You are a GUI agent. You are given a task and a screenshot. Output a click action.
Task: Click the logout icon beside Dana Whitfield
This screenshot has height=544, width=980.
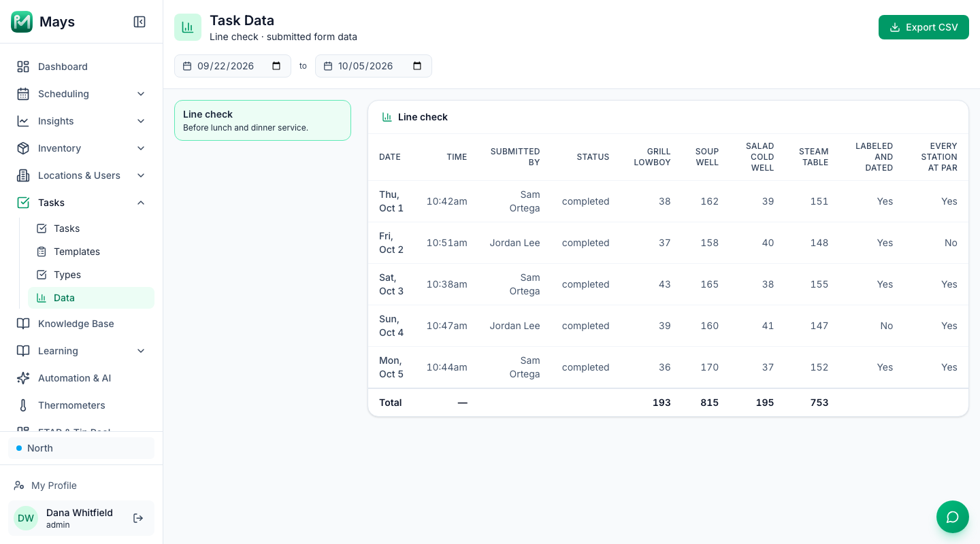pyautogui.click(x=138, y=518)
